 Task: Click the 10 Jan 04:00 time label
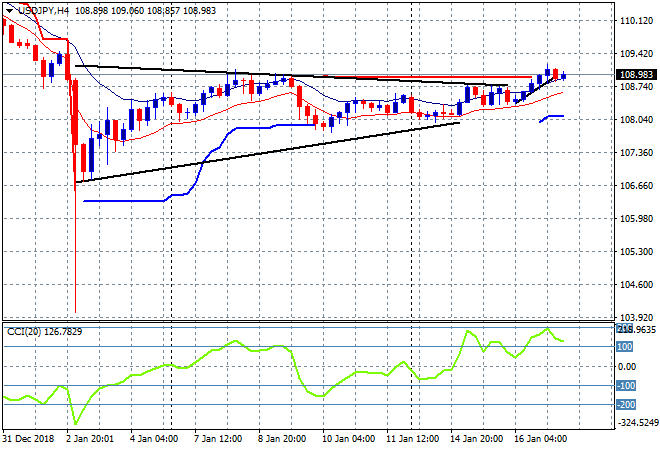pos(349,439)
